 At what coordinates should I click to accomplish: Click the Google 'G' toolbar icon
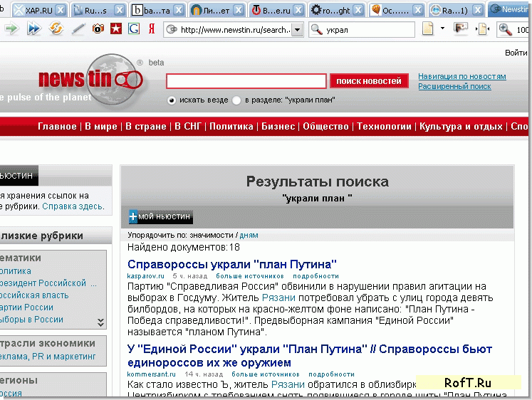(x=133, y=29)
